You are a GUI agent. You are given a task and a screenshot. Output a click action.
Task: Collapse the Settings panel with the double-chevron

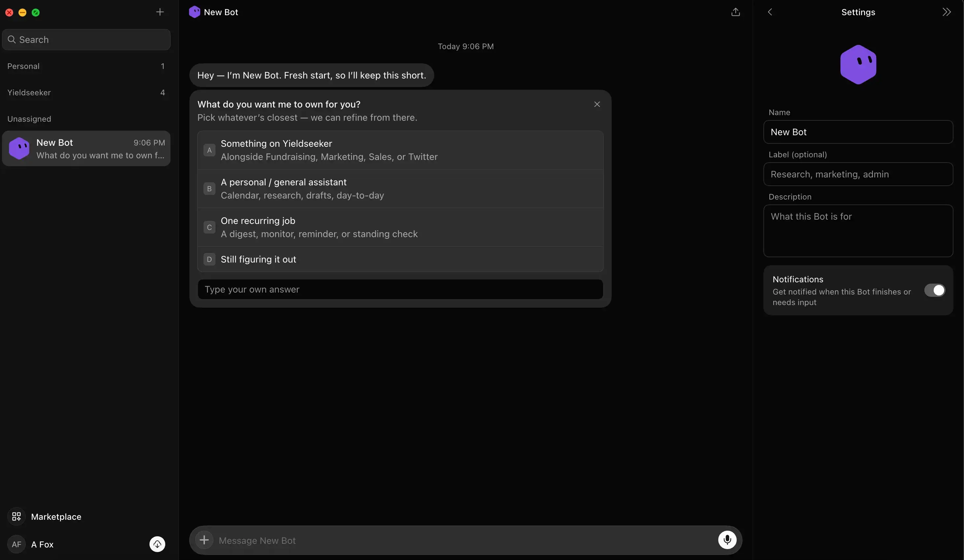pyautogui.click(x=947, y=12)
